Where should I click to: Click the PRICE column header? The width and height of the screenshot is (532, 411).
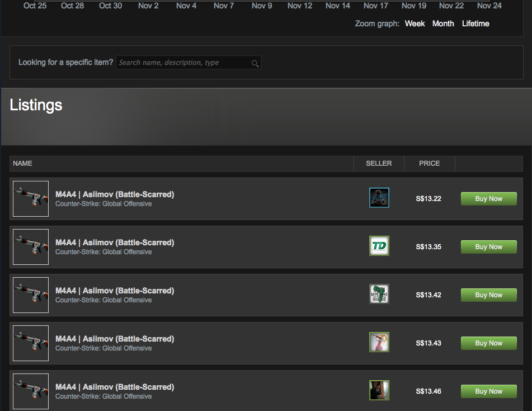429,164
